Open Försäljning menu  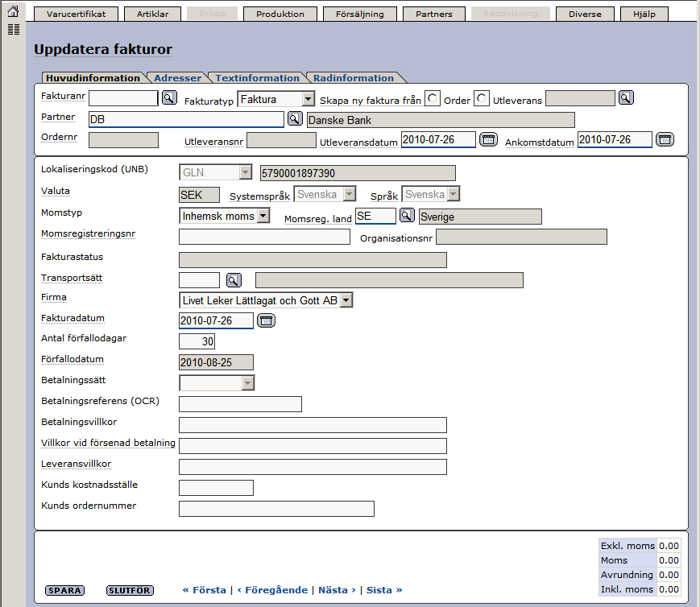(360, 14)
